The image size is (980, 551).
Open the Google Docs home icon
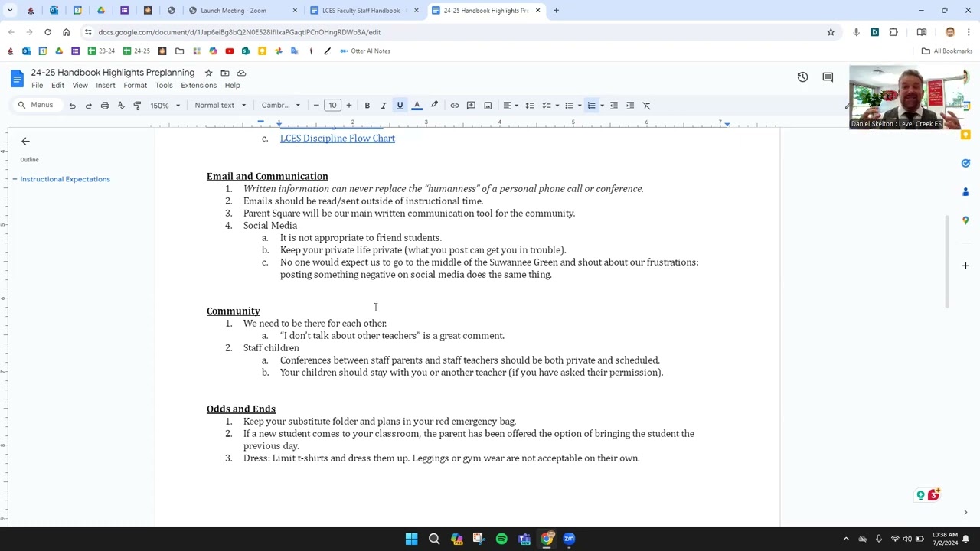click(17, 78)
